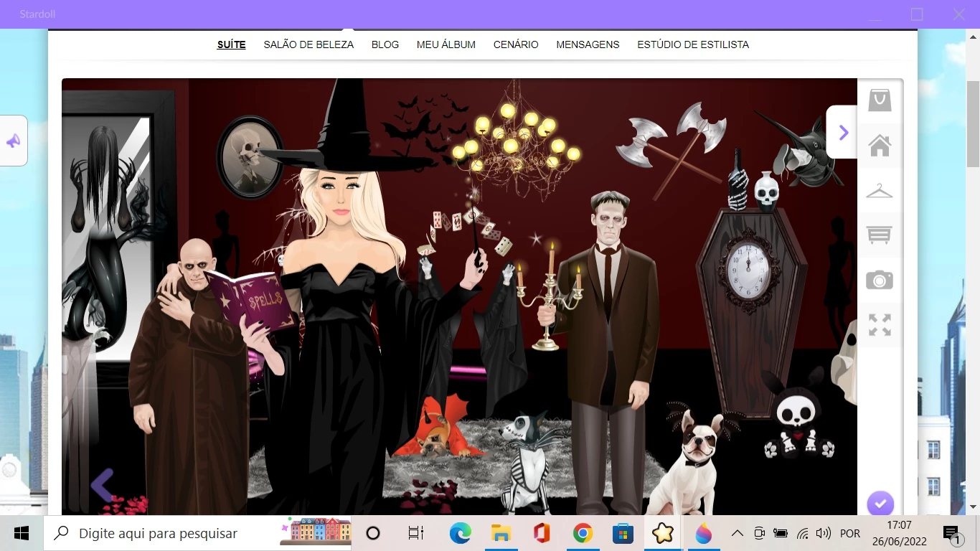
Task: Open File Explorer from taskbar
Action: point(501,533)
